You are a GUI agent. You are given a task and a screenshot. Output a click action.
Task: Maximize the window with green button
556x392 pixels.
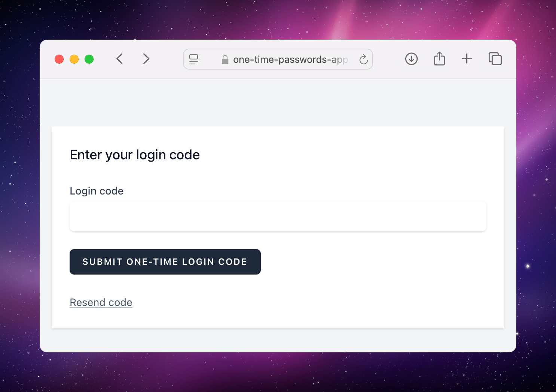[89, 59]
